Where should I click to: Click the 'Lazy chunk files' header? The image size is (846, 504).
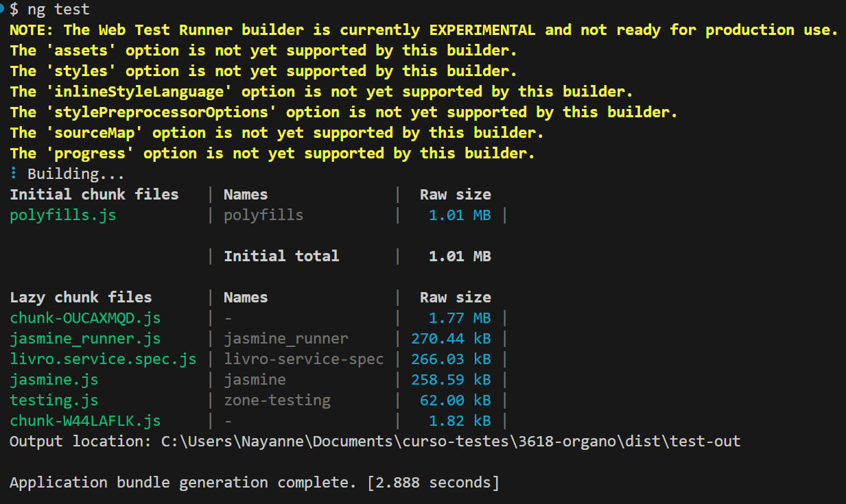click(81, 298)
